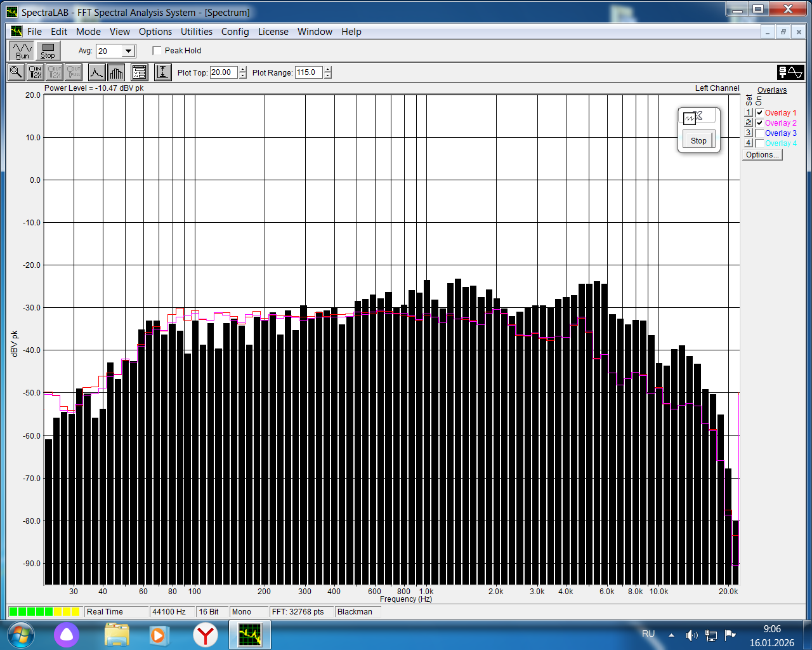Image resolution: width=812 pixels, height=650 pixels.
Task: Open the License menu
Action: point(273,32)
